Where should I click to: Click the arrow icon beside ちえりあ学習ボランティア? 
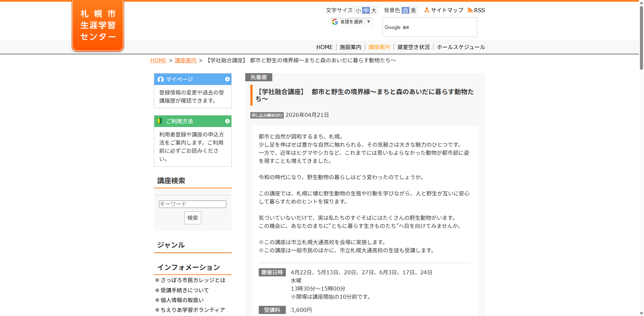[x=157, y=310]
